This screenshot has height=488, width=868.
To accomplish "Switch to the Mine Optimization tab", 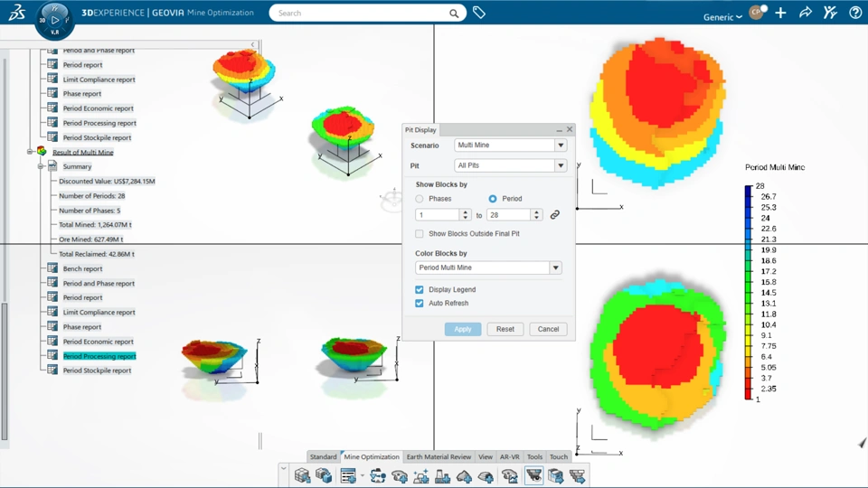I will pyautogui.click(x=372, y=456).
